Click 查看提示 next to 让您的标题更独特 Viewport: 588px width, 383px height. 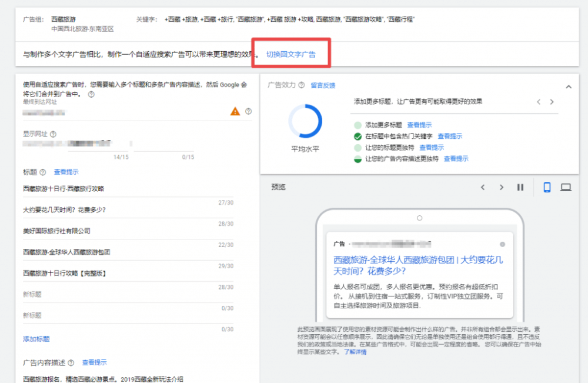432,148
